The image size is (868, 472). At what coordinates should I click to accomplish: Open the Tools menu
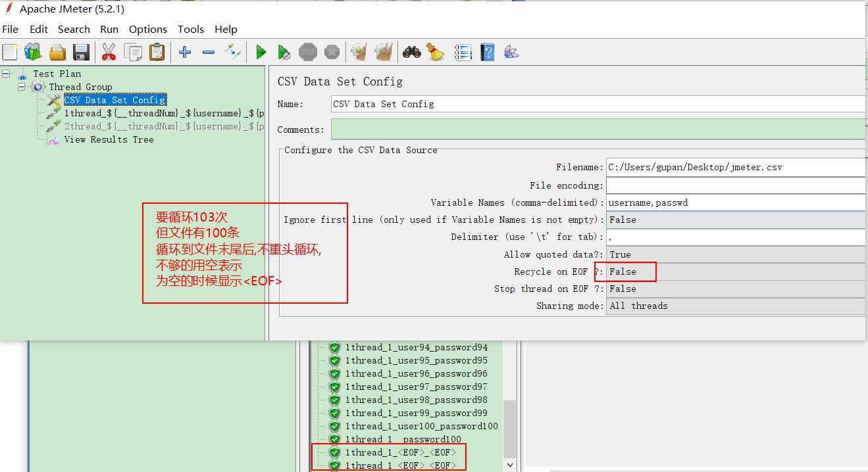click(x=191, y=29)
